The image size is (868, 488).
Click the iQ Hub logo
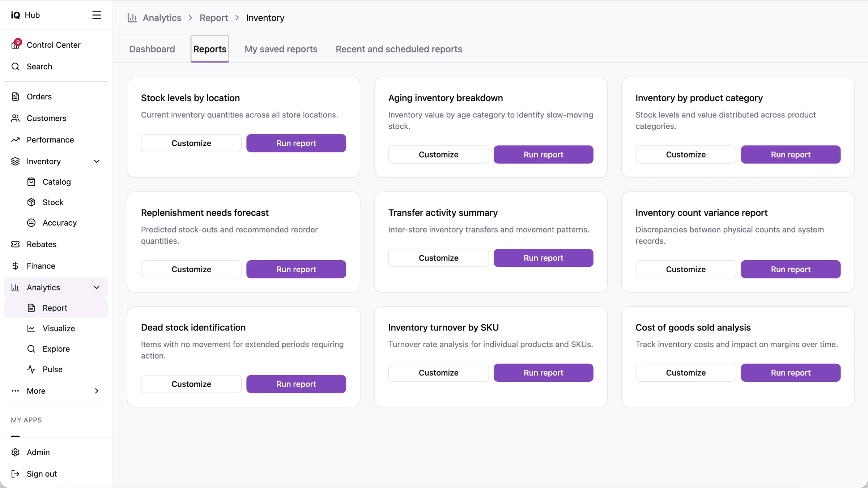[25, 15]
